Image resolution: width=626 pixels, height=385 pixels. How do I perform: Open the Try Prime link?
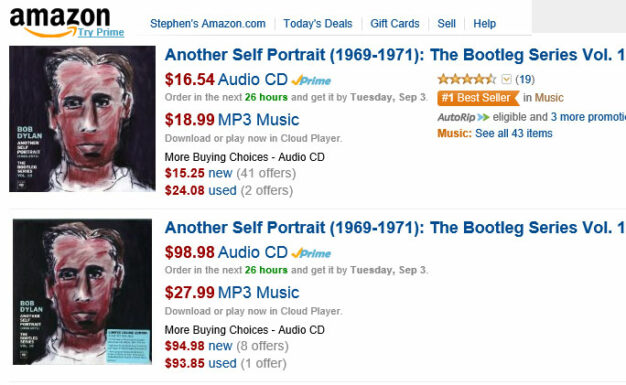pos(101,32)
